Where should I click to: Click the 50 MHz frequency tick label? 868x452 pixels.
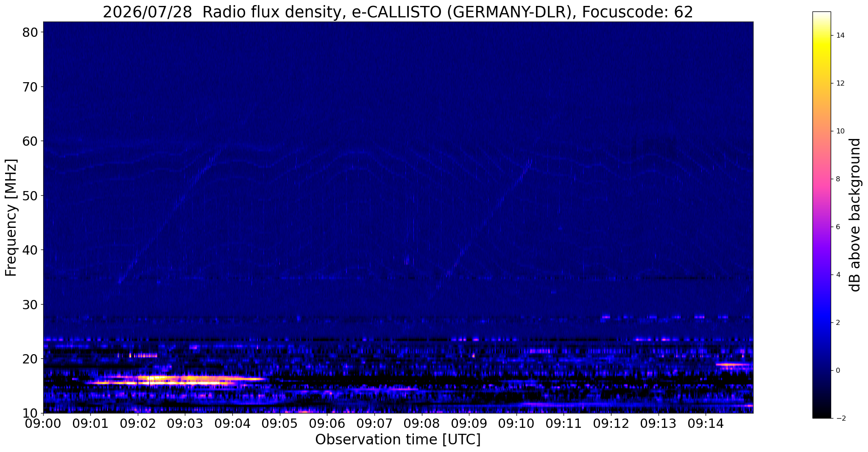[30, 196]
